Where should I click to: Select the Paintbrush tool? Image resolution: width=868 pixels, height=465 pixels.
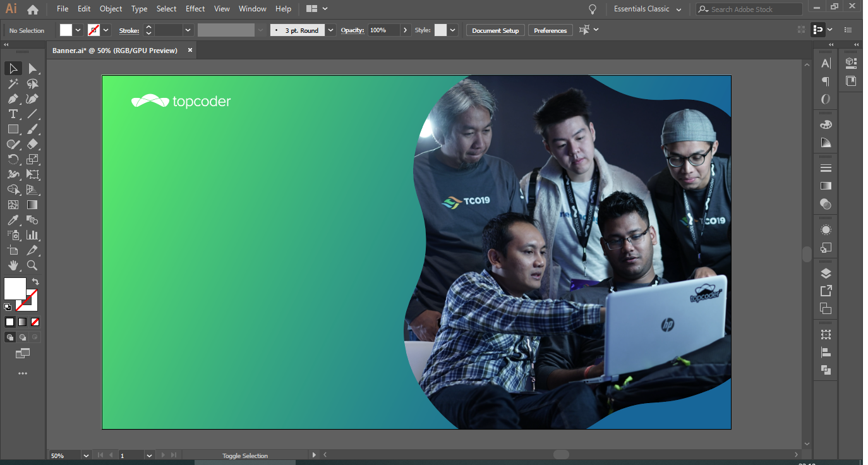pos(33,129)
